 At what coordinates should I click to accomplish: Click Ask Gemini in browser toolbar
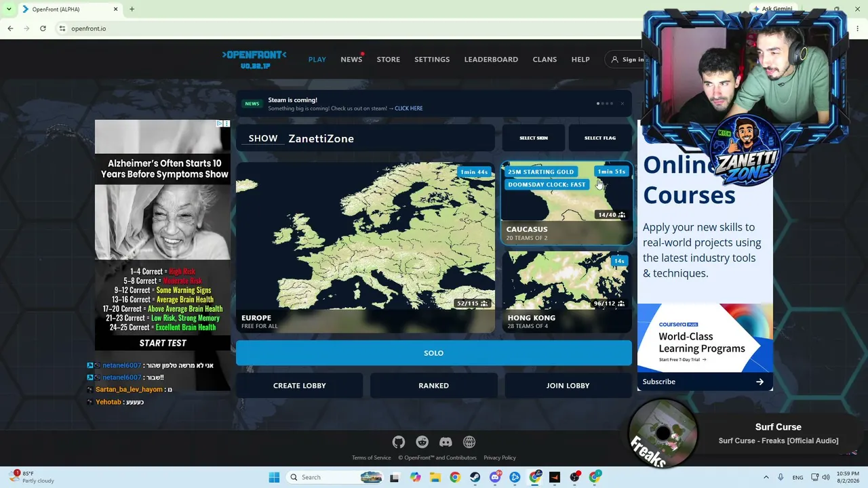pos(773,9)
